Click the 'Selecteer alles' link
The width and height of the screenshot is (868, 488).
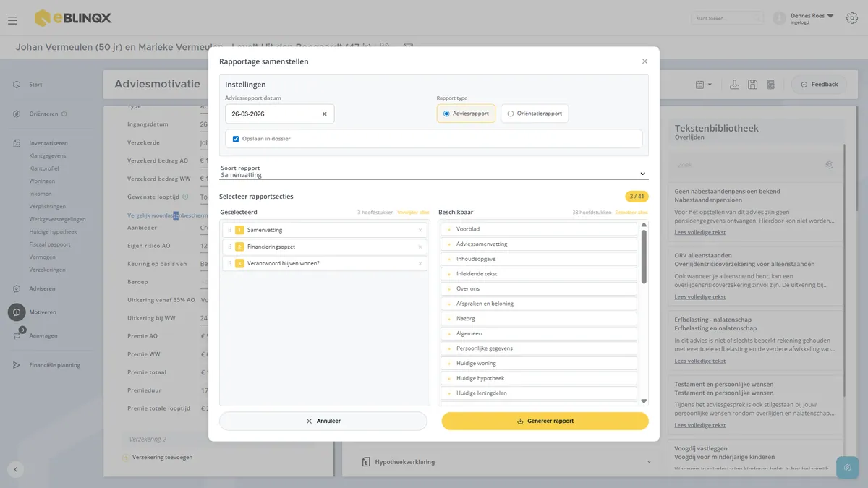631,213
